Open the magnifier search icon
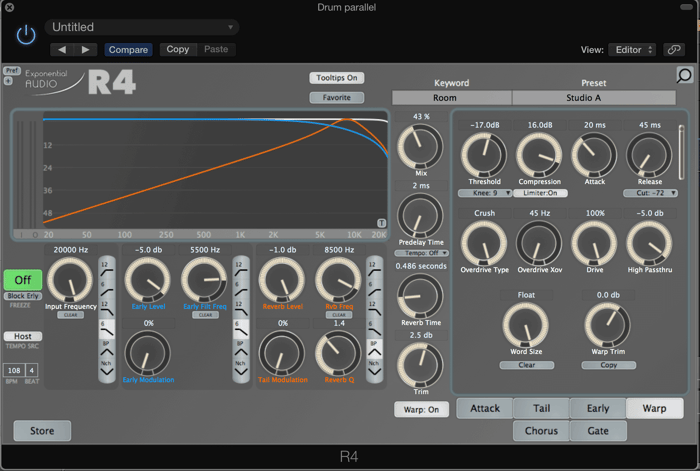This screenshot has height=471, width=700. tap(684, 75)
